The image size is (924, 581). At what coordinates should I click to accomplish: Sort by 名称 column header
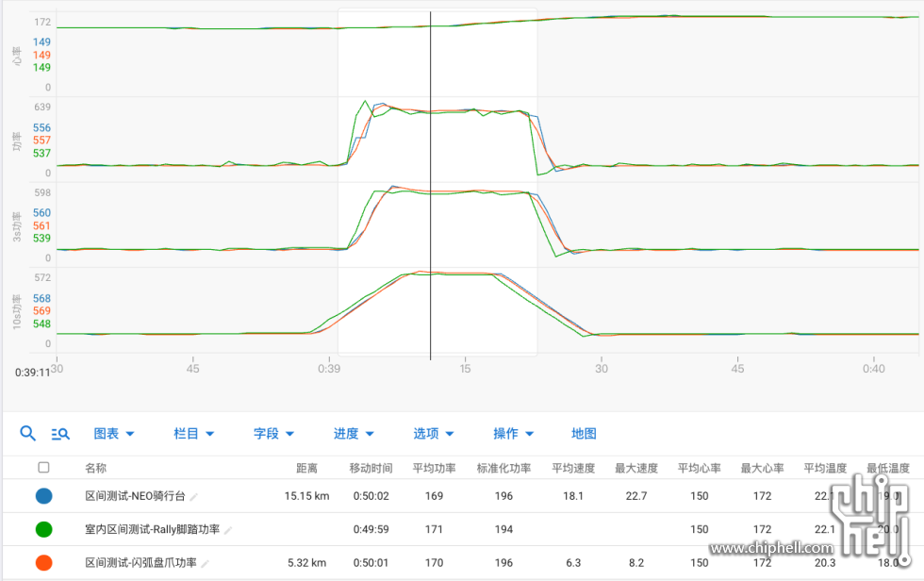95,468
